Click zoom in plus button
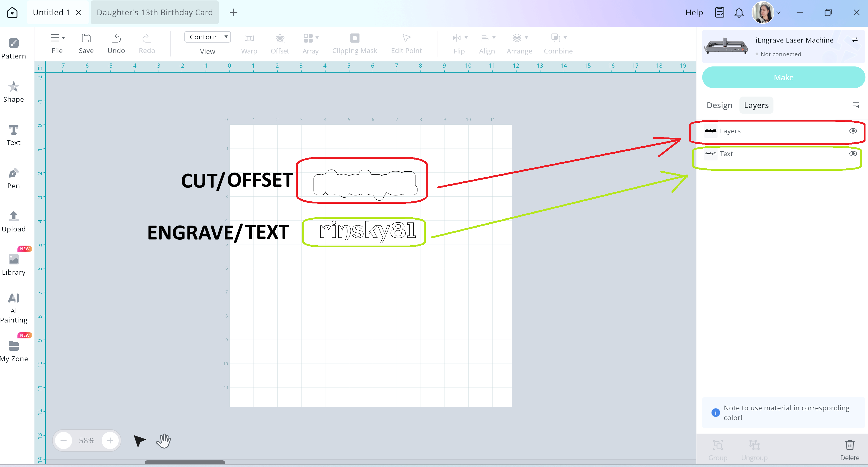 tap(110, 440)
